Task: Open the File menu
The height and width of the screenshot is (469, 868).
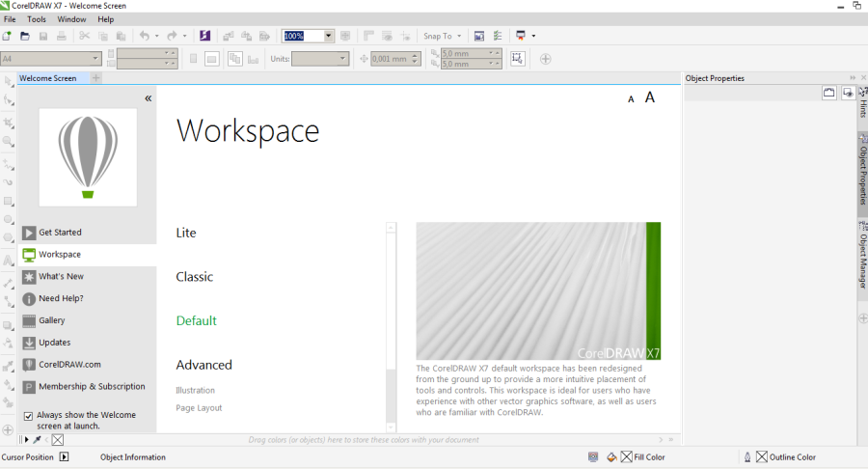Action: tap(10, 19)
